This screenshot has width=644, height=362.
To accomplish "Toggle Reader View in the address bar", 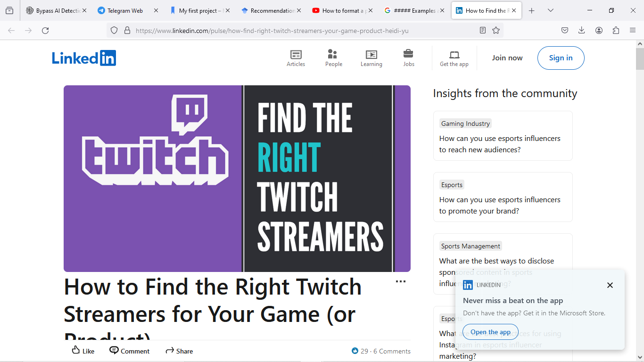I will pos(482,30).
